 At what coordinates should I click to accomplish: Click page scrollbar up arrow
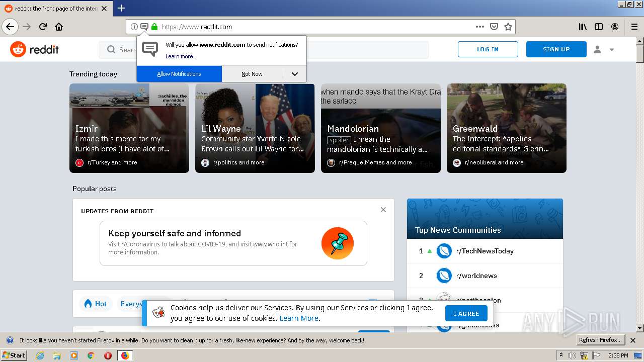(x=640, y=41)
